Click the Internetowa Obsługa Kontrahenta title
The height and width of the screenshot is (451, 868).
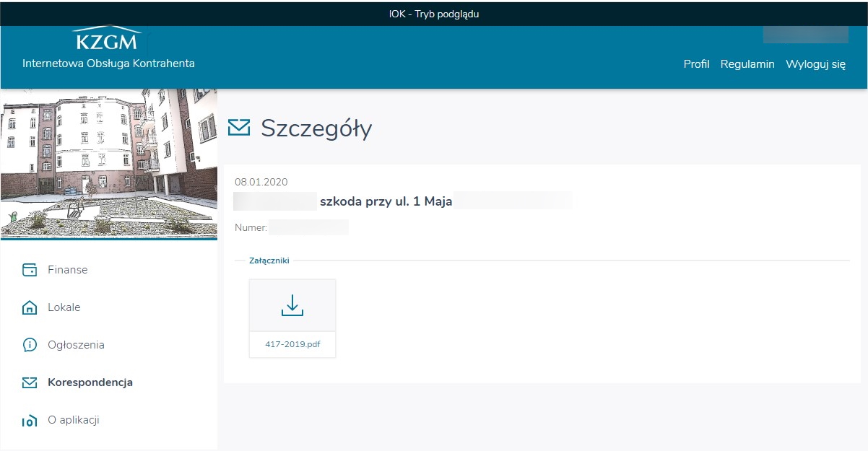pyautogui.click(x=108, y=64)
